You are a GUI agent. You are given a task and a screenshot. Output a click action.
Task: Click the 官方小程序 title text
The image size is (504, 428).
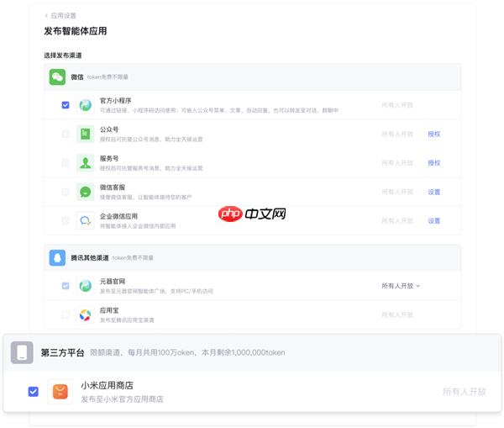(115, 100)
